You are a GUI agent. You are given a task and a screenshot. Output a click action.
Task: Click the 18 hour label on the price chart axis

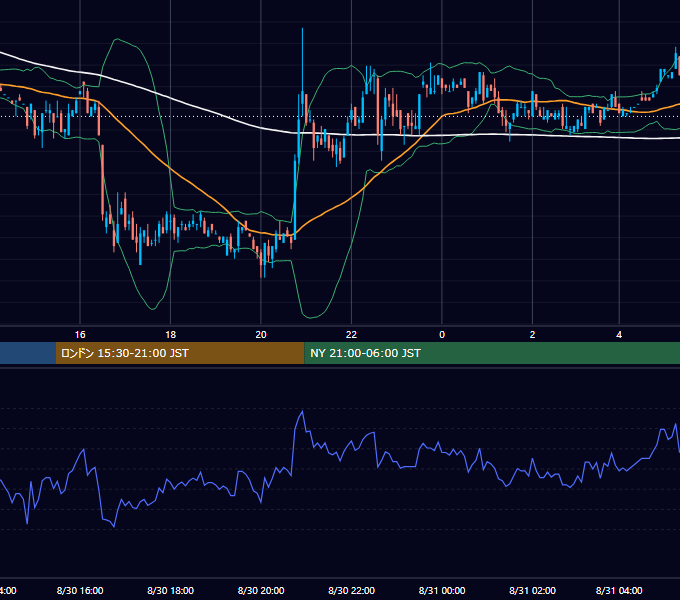[170, 335]
